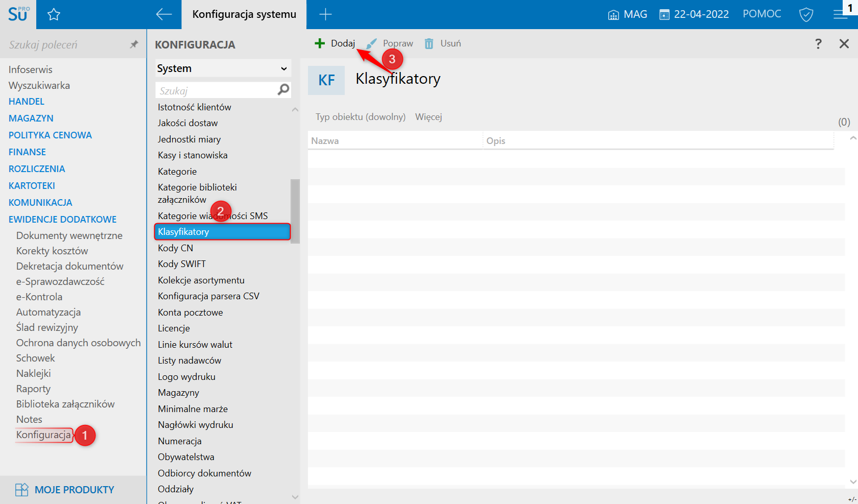Open the System dropdown
858x504 pixels.
223,68
